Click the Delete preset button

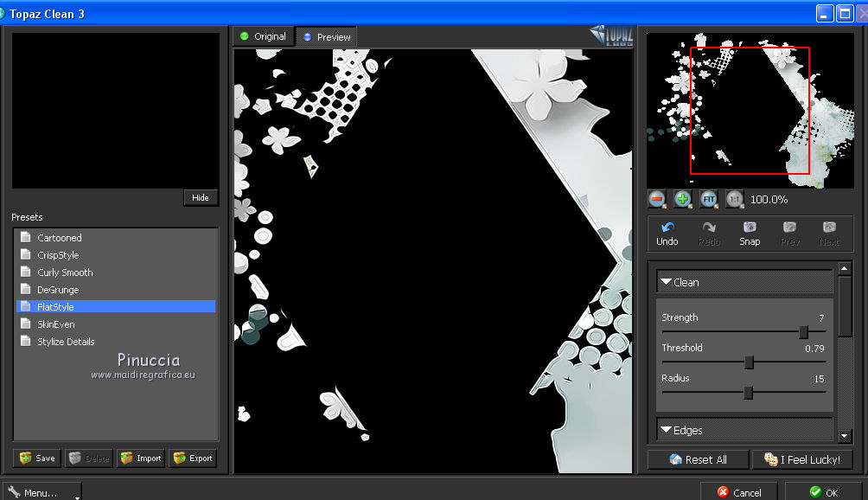89,458
